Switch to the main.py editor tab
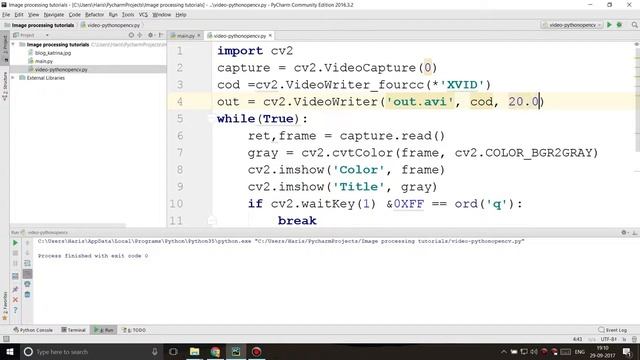The image size is (640, 360). 184,36
